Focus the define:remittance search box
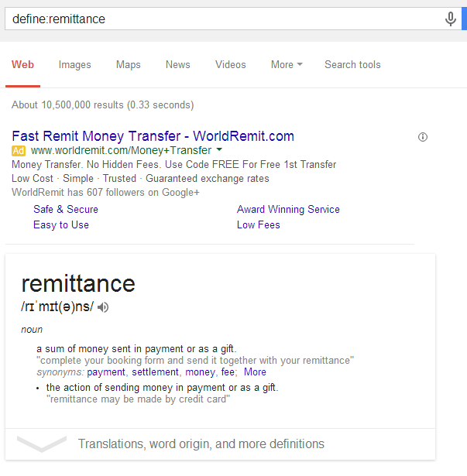This screenshot has height=476, width=467. click(x=225, y=19)
